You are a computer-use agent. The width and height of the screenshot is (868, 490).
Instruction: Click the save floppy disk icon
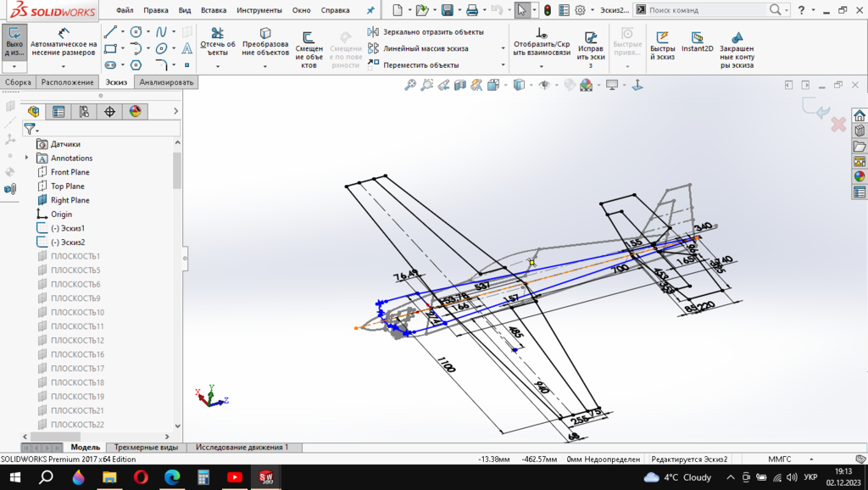(446, 10)
